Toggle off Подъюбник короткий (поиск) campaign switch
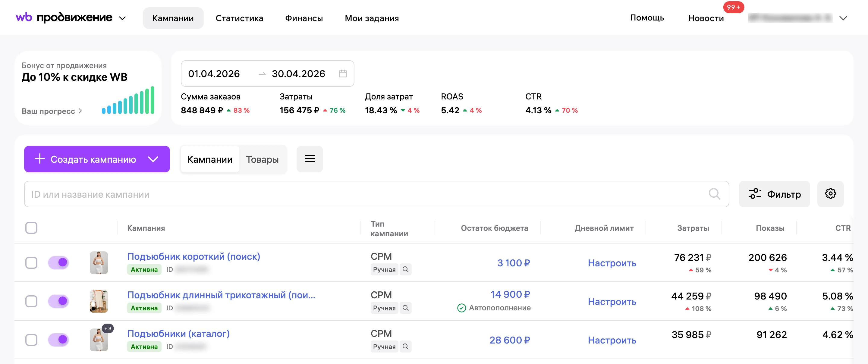The image size is (868, 364). click(58, 262)
